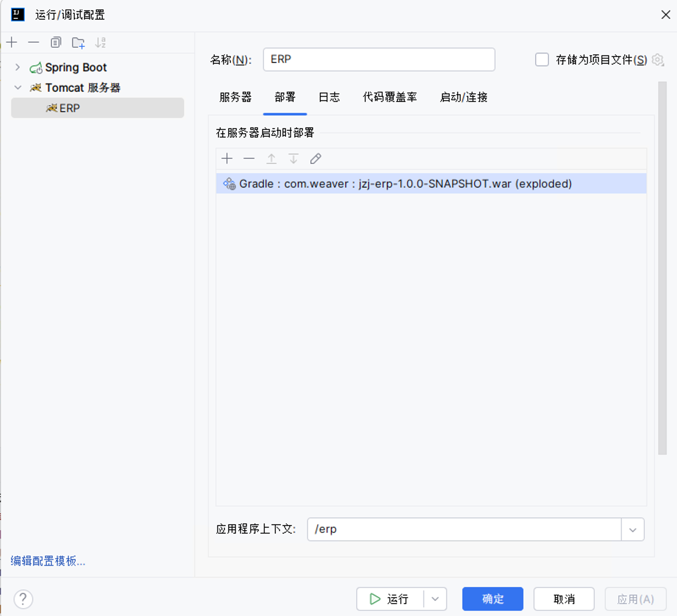
Task: Open the 编辑配置模板 link
Action: coord(48,561)
